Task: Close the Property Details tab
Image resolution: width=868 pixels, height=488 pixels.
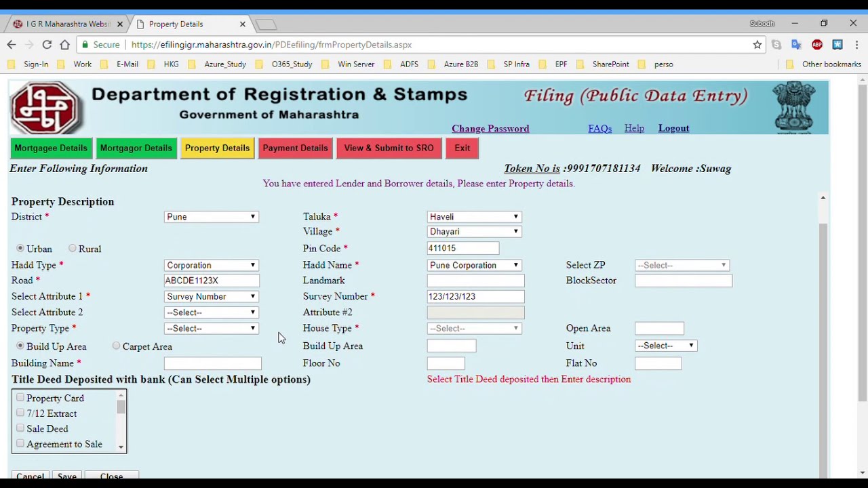Action: click(242, 24)
